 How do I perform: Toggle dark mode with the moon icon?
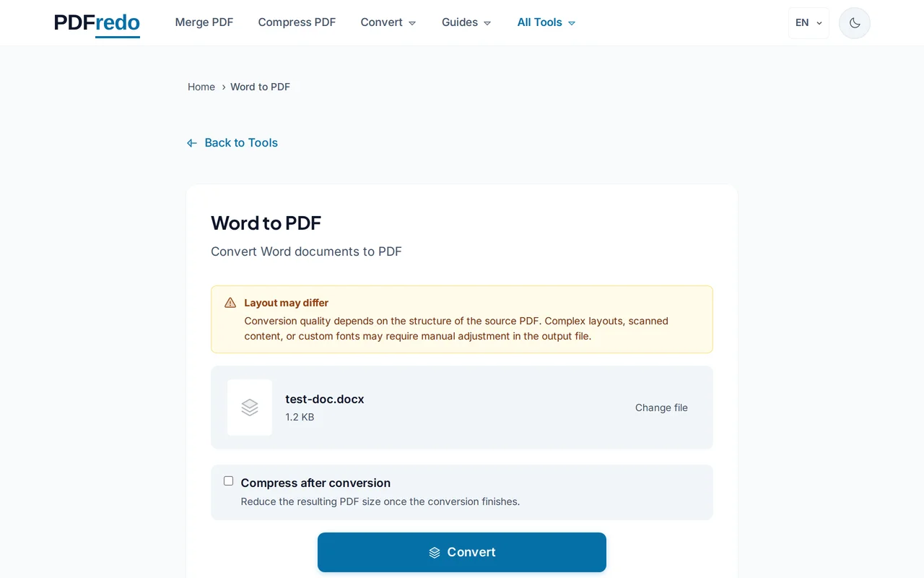tap(854, 22)
